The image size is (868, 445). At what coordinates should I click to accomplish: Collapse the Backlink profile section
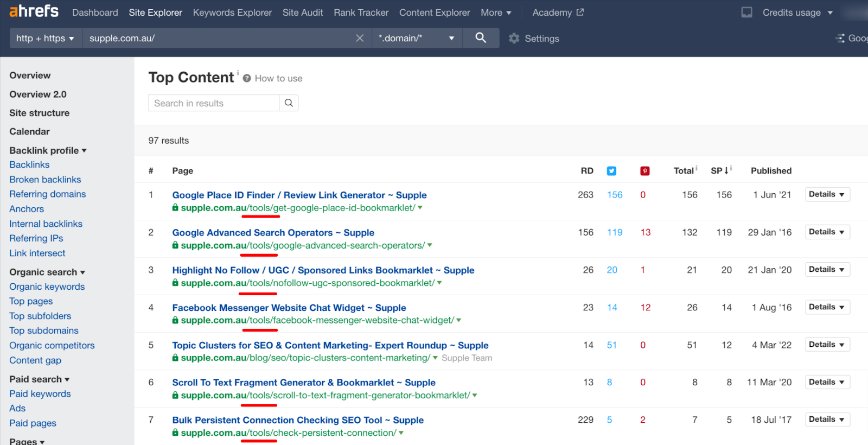48,150
